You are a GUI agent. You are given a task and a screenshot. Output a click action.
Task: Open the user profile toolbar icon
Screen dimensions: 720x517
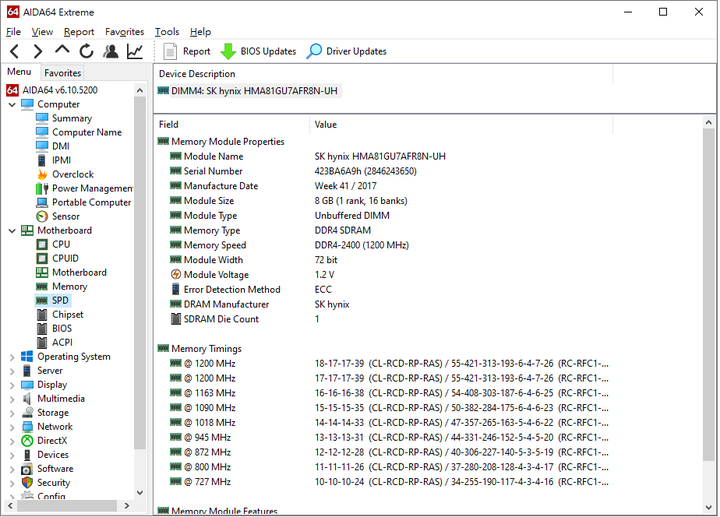pyautogui.click(x=111, y=51)
